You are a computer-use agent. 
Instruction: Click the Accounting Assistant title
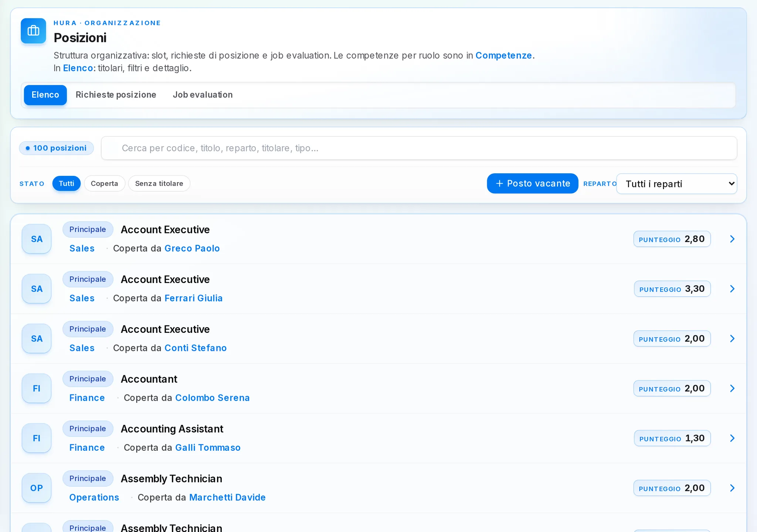[172, 429]
